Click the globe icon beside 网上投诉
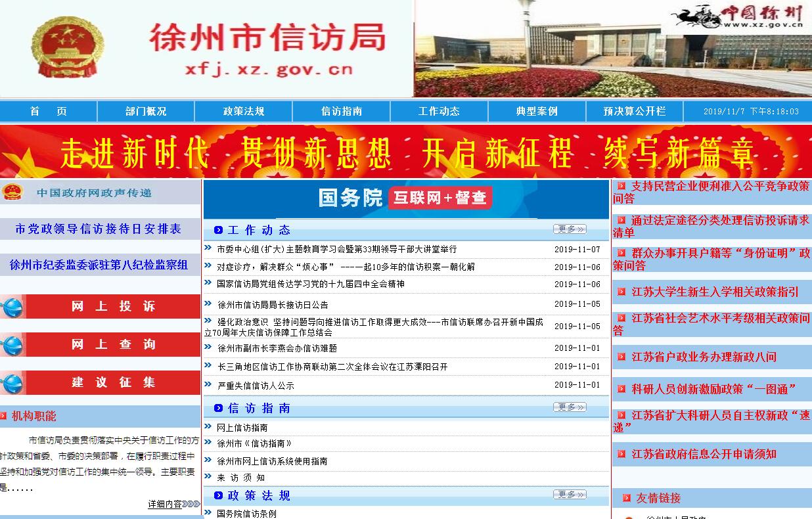Screen dimensions: 812x519 tap(12, 307)
